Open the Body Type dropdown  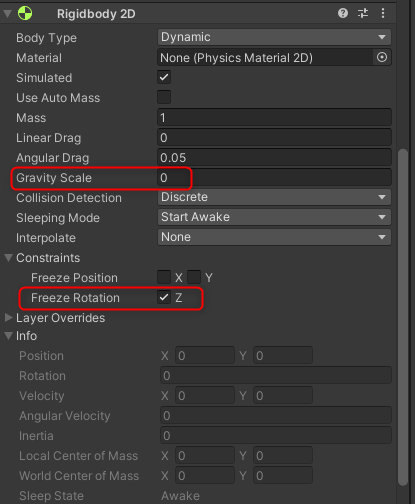(274, 37)
